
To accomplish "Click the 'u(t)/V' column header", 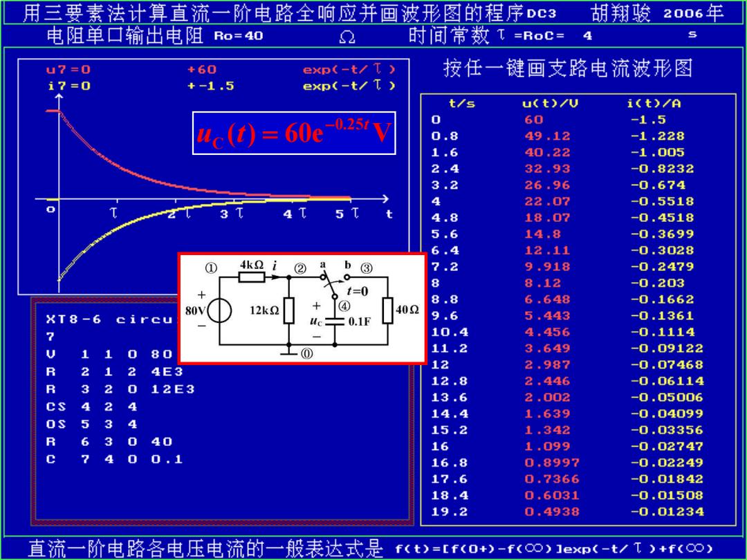I will tap(551, 103).
